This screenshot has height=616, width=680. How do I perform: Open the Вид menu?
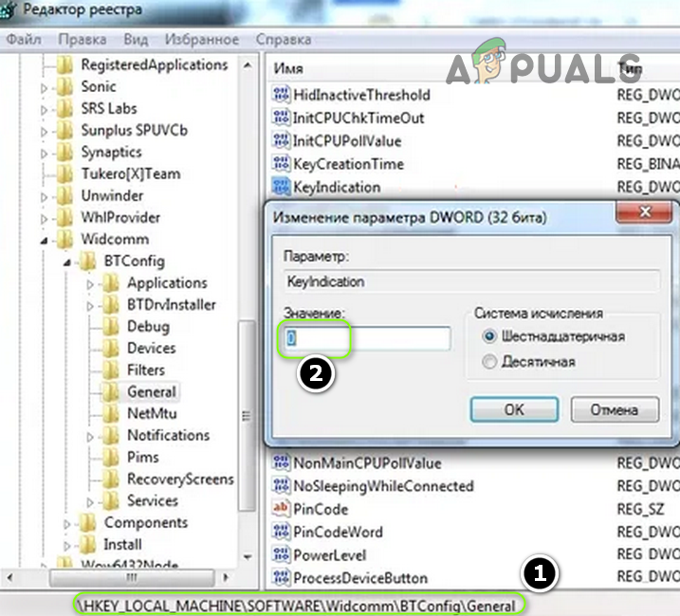pos(136,40)
